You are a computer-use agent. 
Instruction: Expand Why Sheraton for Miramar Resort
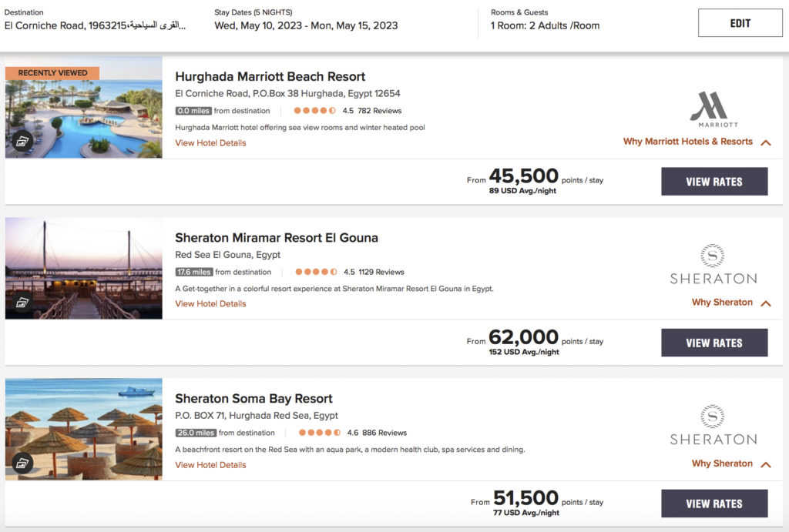point(730,303)
